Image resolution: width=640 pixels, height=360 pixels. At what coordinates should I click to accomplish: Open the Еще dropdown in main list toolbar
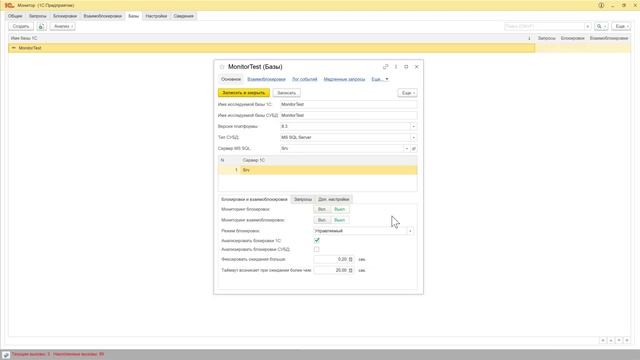[621, 27]
